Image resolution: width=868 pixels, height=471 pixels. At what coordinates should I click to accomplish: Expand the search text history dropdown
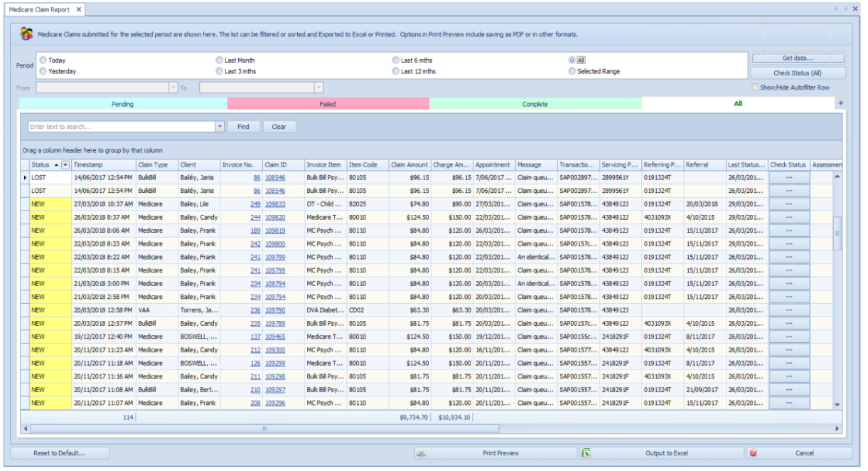coord(220,127)
